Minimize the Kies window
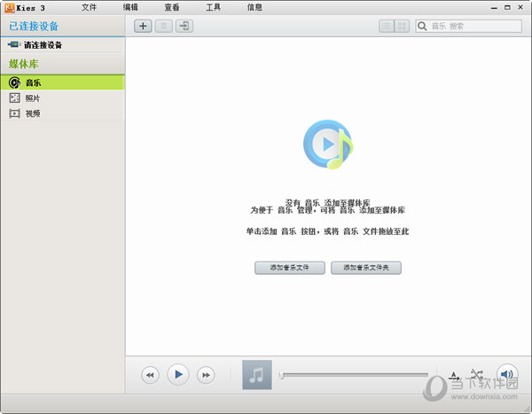532x414 pixels. point(494,7)
